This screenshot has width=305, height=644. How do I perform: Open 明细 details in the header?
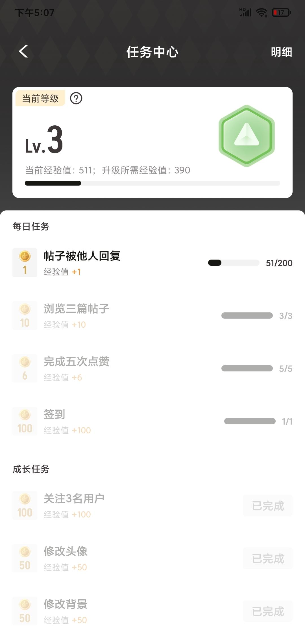[281, 52]
